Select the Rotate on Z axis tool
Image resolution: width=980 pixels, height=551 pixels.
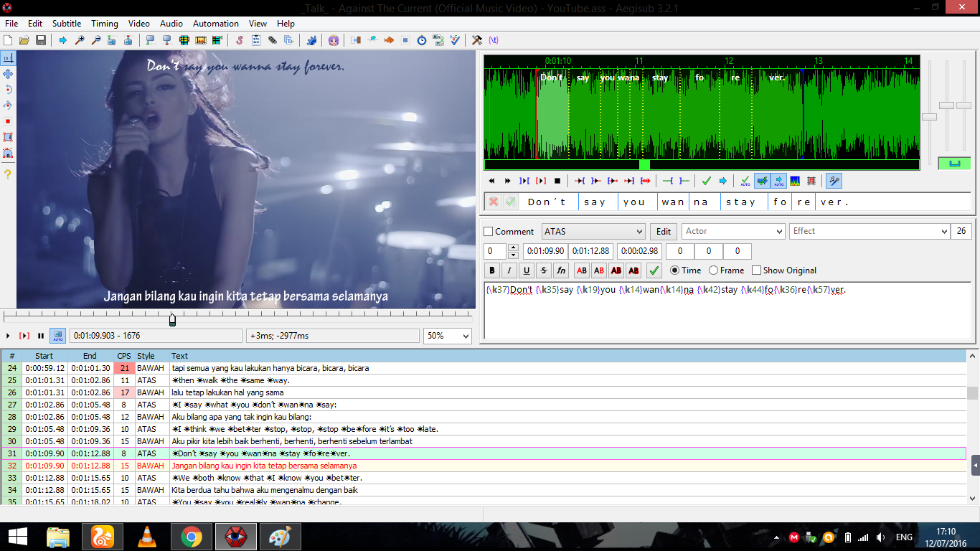8,90
